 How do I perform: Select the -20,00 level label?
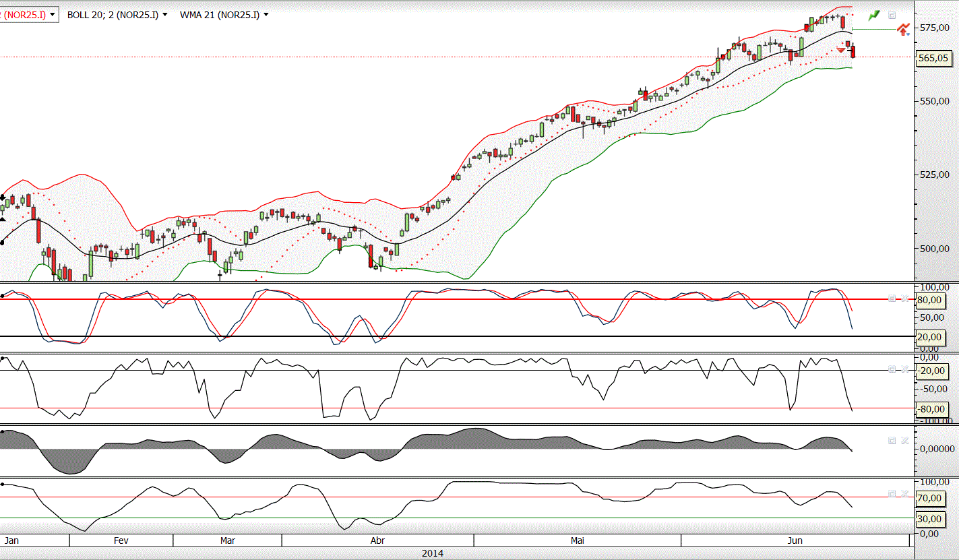[933, 371]
